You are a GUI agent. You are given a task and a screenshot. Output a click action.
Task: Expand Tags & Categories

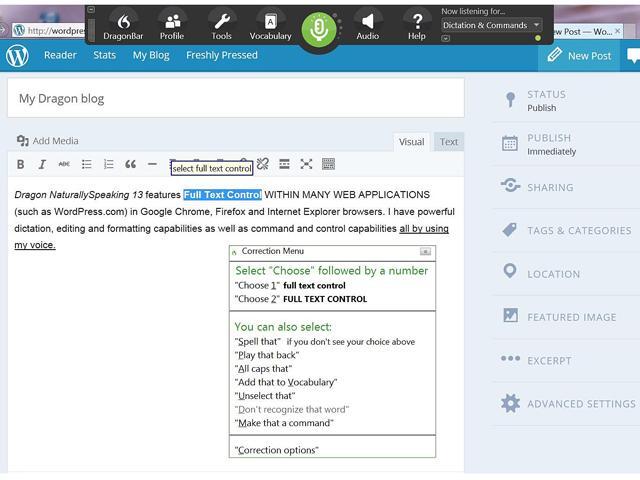click(x=565, y=230)
